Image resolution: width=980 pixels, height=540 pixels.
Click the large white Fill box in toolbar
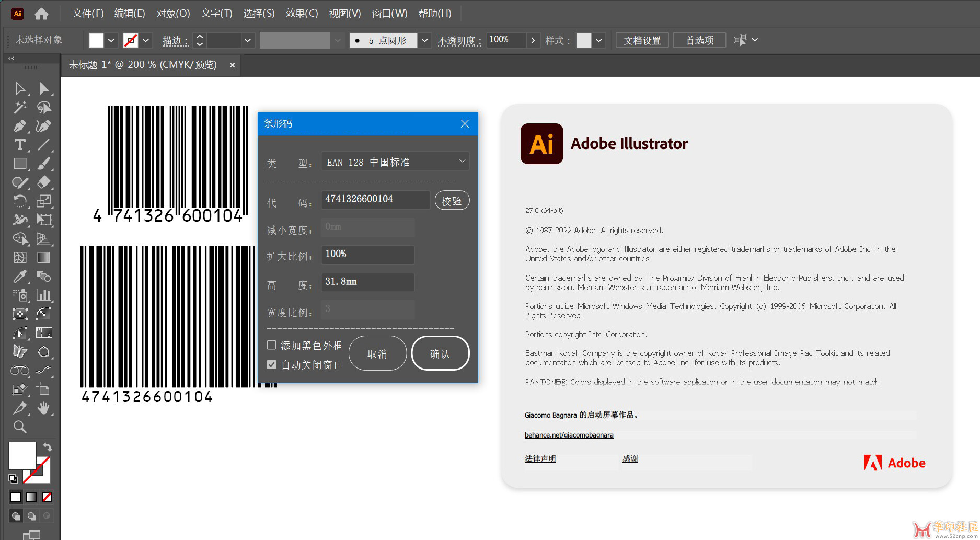(22, 455)
